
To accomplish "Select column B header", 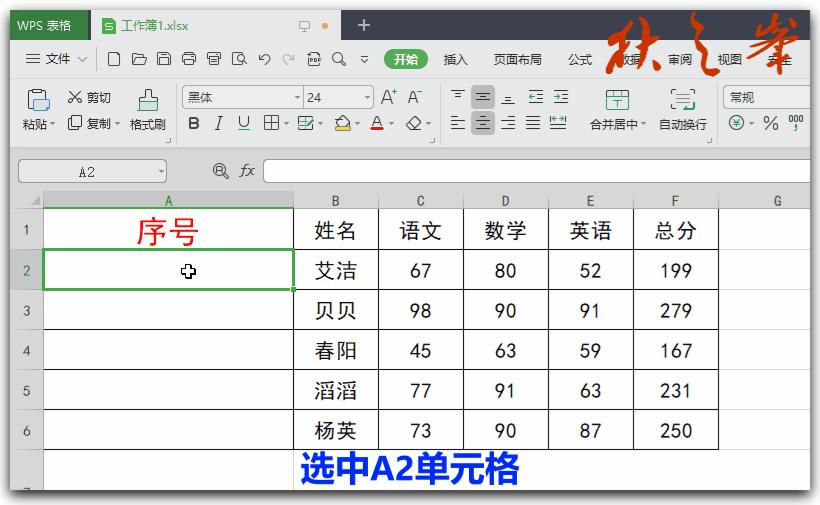I will pos(336,201).
